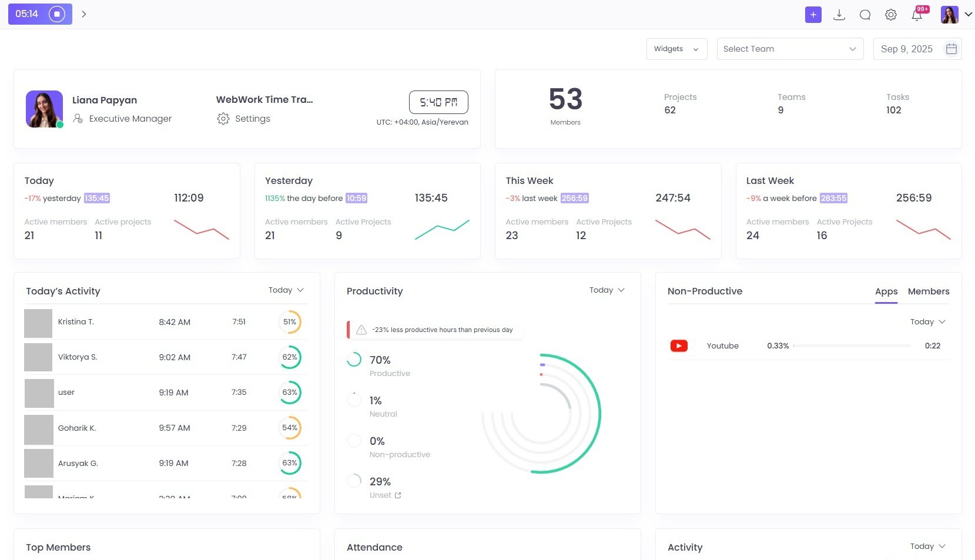
Task: Open the chat messages icon
Action: tap(865, 14)
